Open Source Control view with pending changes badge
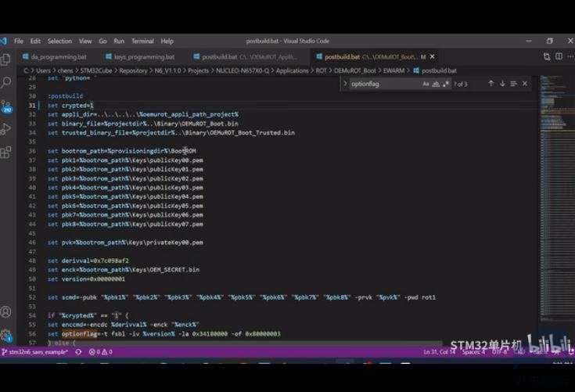575x392 pixels. pyautogui.click(x=6, y=106)
